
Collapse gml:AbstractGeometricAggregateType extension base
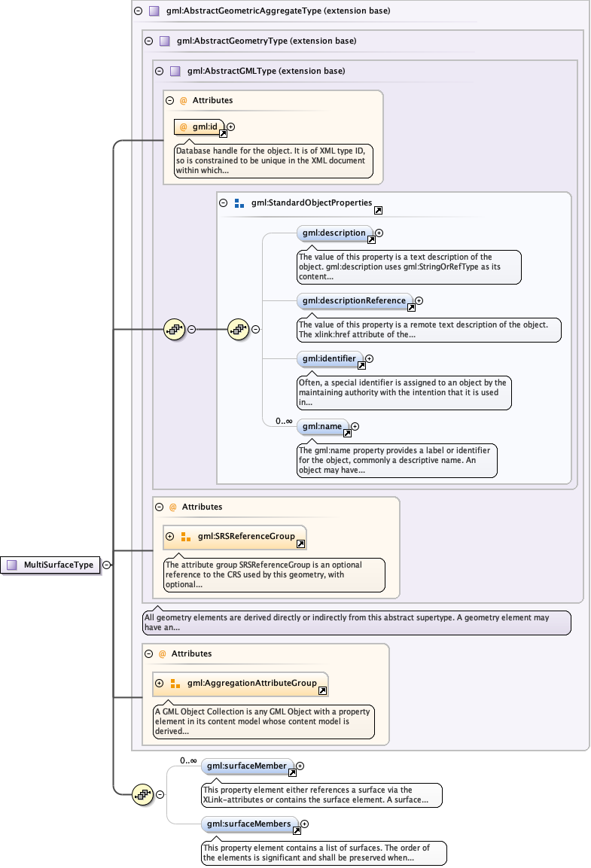[x=138, y=11]
